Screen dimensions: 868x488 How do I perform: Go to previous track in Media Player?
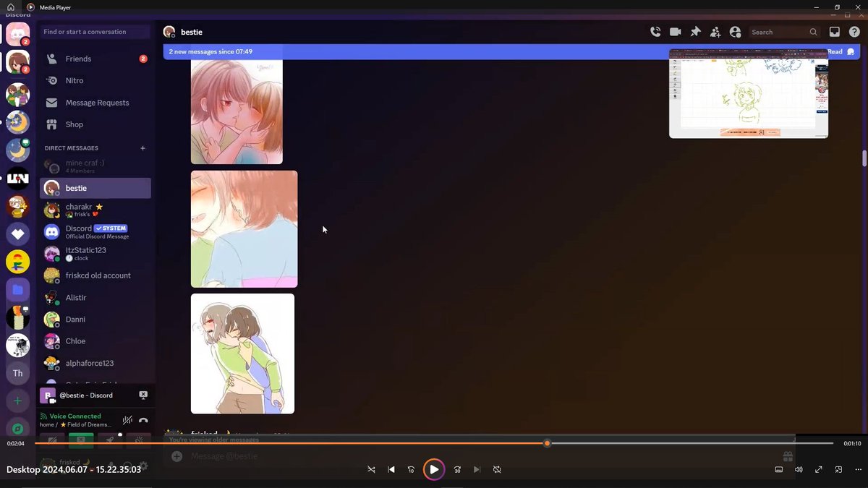[x=391, y=469]
